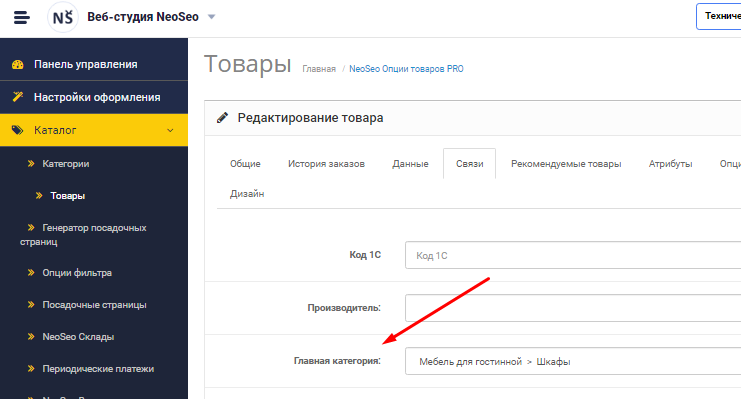This screenshot has height=399, width=741.
Task: Click the Главная категория field
Action: click(573, 361)
